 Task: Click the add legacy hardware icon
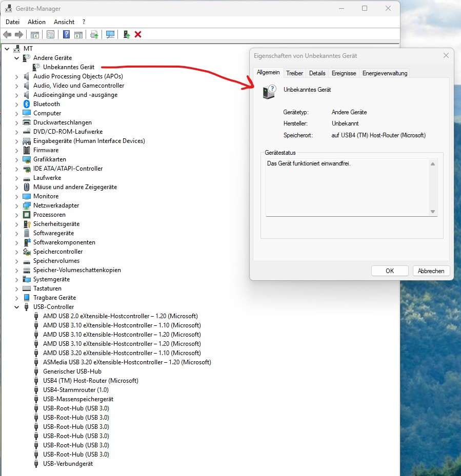127,35
